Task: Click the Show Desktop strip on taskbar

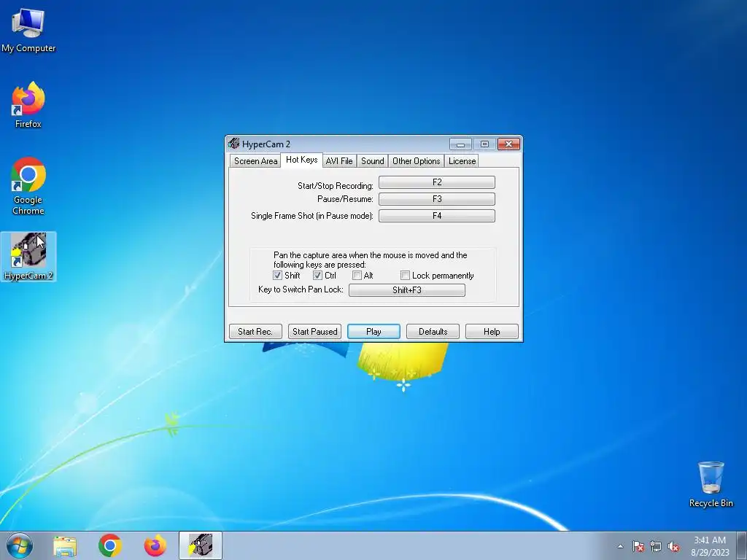Action: click(x=742, y=546)
